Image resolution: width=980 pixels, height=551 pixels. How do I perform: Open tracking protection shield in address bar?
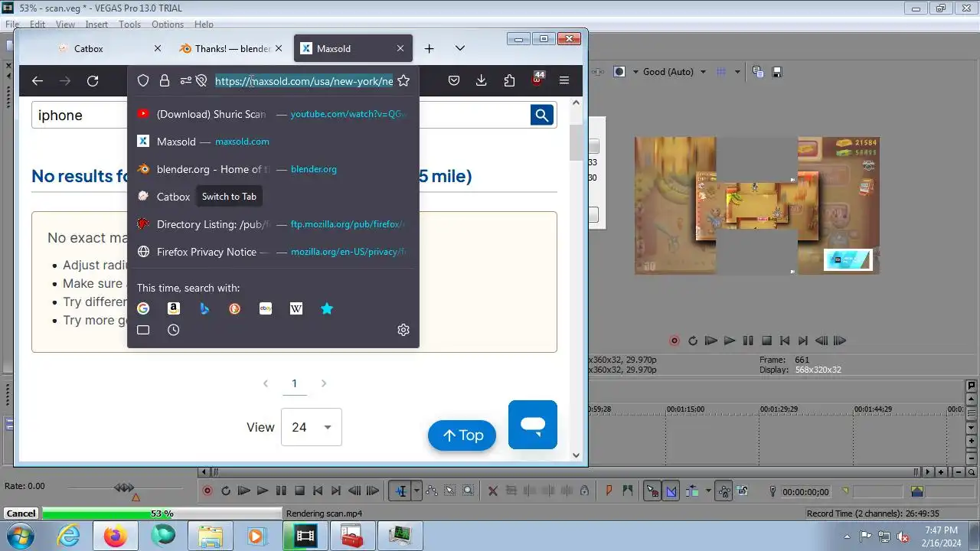pos(142,80)
